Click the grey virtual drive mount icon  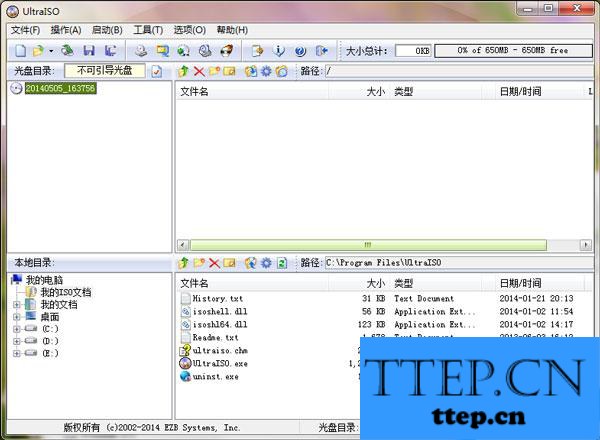click(205, 51)
